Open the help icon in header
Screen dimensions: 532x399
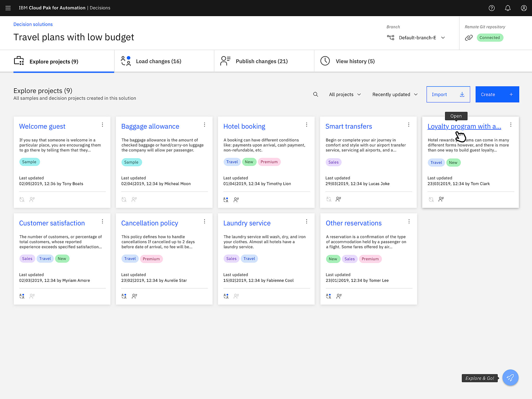(x=491, y=8)
